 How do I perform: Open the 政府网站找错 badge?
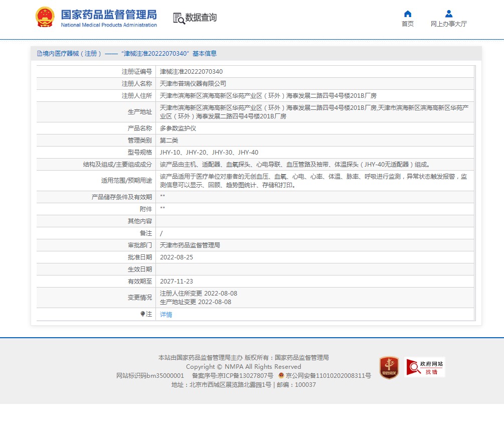[425, 367]
